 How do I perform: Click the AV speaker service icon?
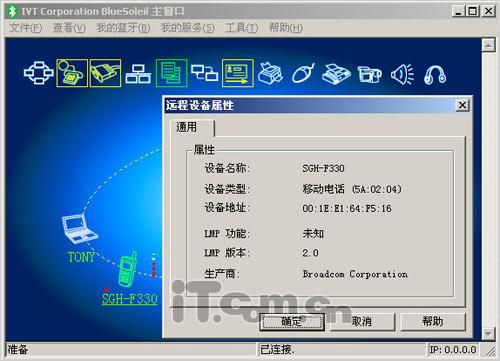[x=402, y=74]
